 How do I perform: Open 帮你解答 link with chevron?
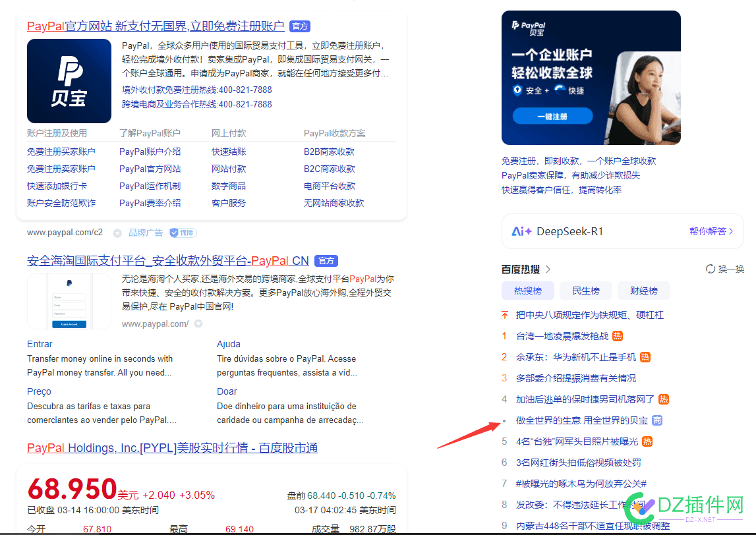click(x=711, y=231)
